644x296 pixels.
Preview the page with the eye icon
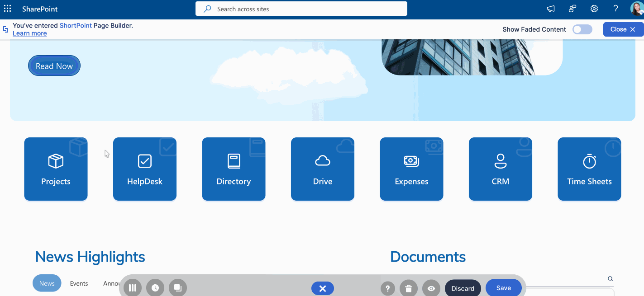tap(431, 288)
